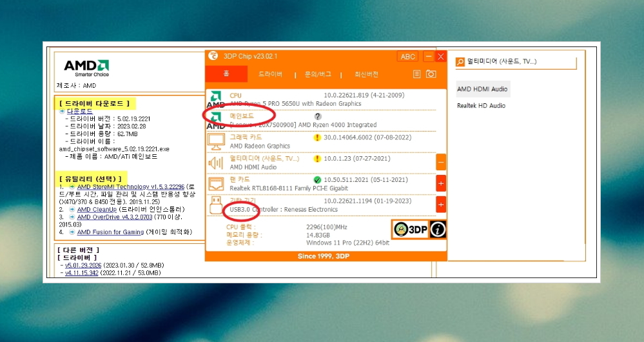Viewport: 644px width, 342px height.
Task: Click the AMD mainboard icon
Action: [x=215, y=121]
